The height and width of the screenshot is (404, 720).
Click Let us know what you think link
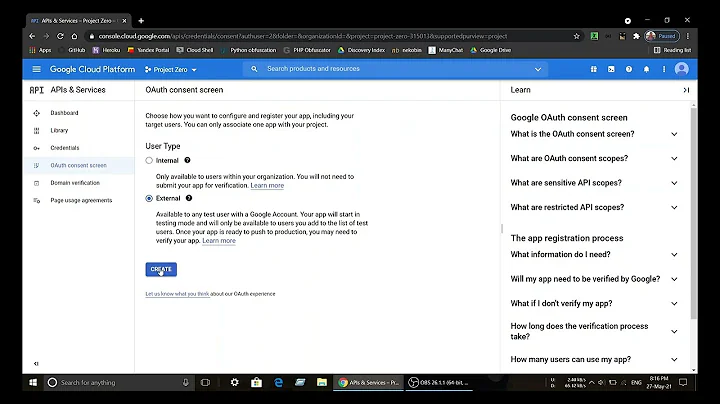(x=177, y=294)
